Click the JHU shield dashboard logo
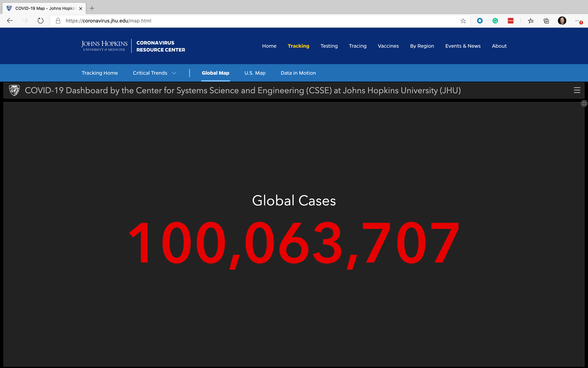The image size is (588, 368). (x=14, y=90)
